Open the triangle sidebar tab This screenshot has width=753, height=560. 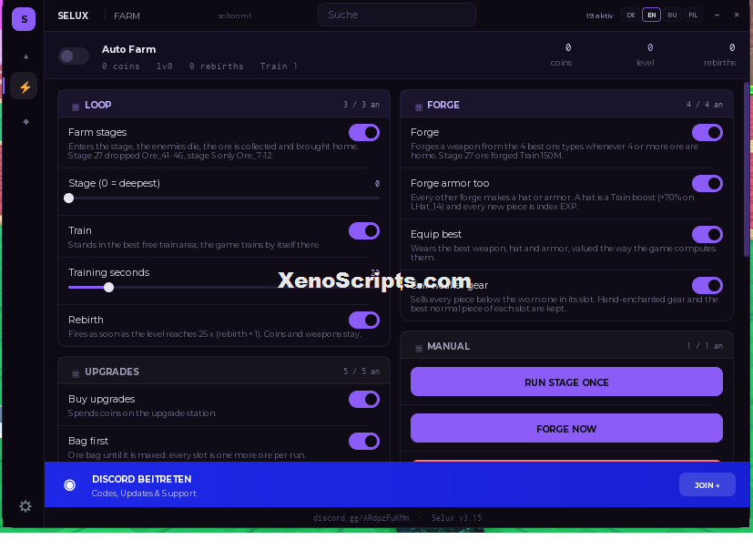[x=25, y=56]
